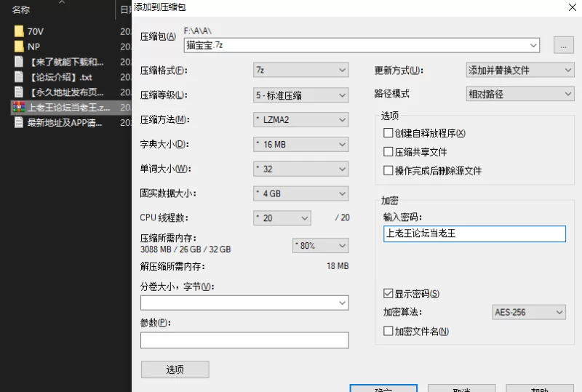Select the 上老王论坛当老王.z... file name
582x392 pixels.
coord(68,108)
